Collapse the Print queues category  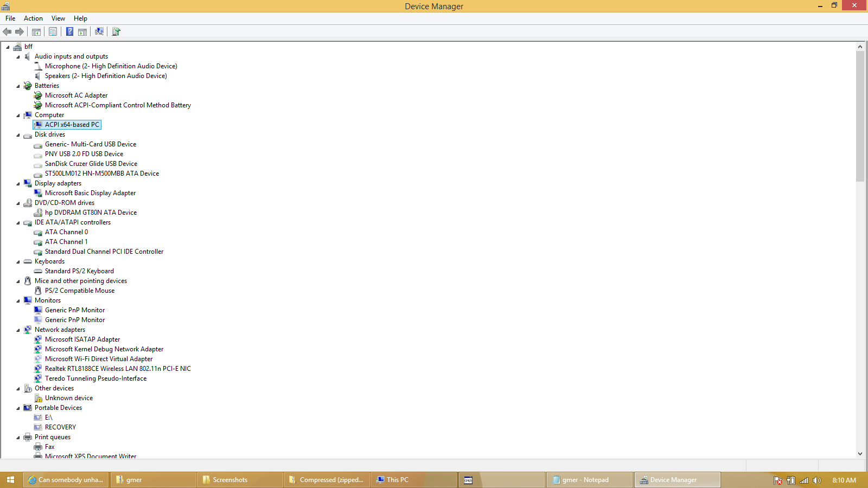[18, 438]
